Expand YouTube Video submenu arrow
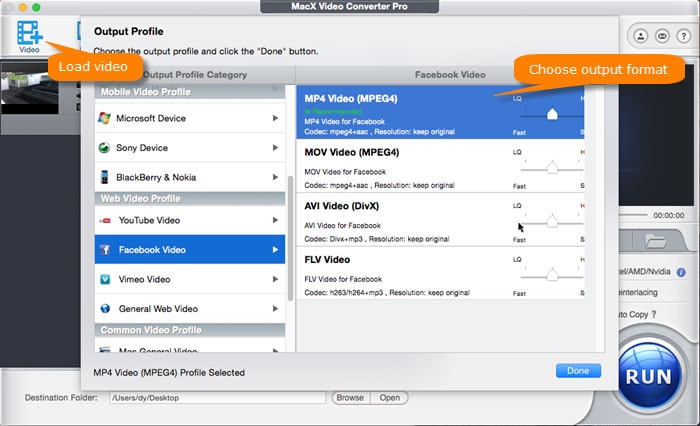Screen dimensions: 700x426 pos(275,220)
